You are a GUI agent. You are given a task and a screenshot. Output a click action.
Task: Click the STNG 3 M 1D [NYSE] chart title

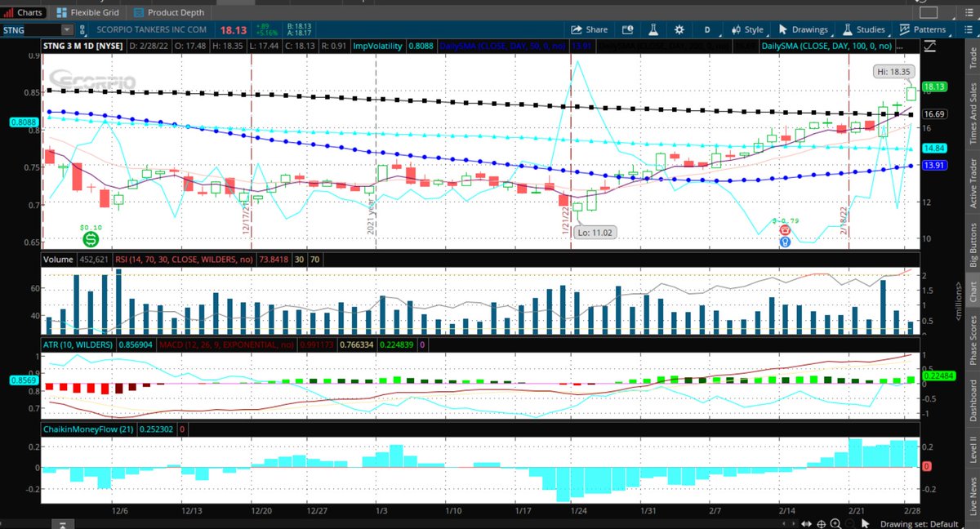pos(83,46)
